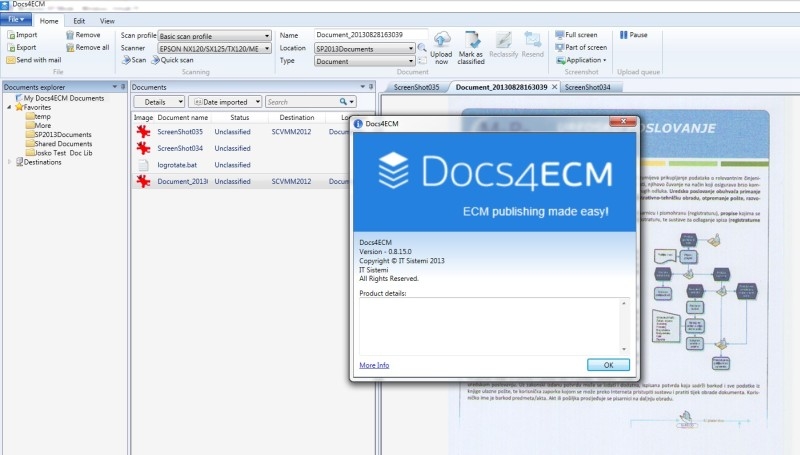Click the small icon beside Type field

pyautogui.click(x=422, y=61)
